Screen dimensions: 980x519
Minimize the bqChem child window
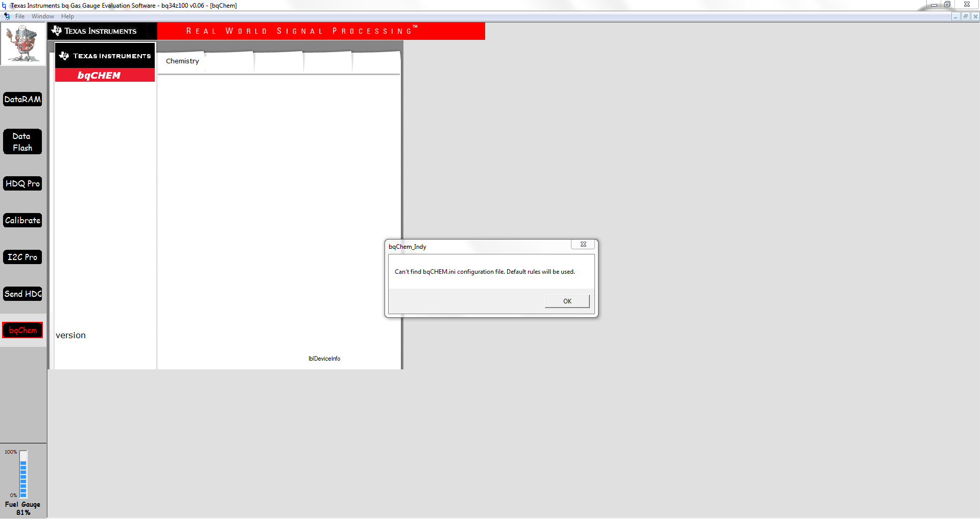coord(955,16)
